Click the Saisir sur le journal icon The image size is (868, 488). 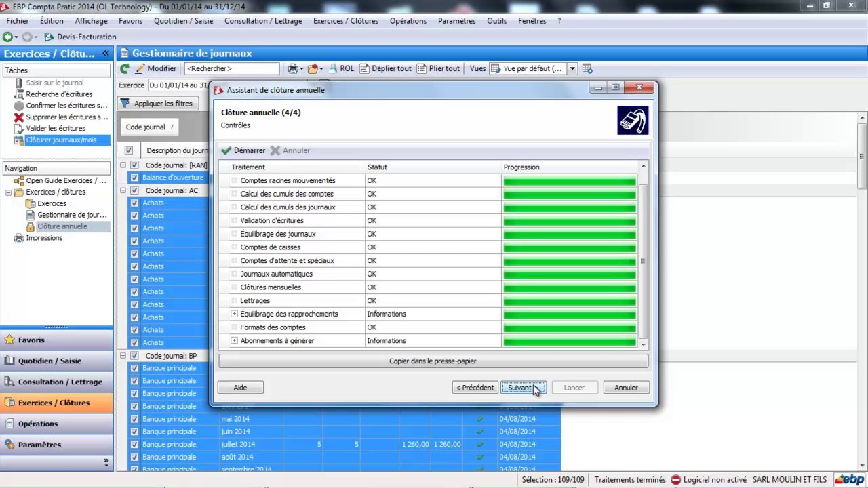click(x=19, y=83)
